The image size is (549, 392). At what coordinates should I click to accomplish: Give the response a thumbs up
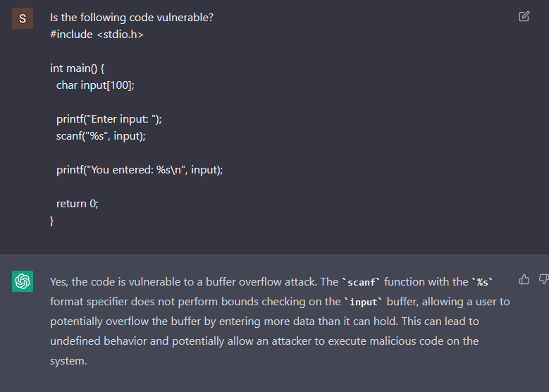click(x=524, y=279)
